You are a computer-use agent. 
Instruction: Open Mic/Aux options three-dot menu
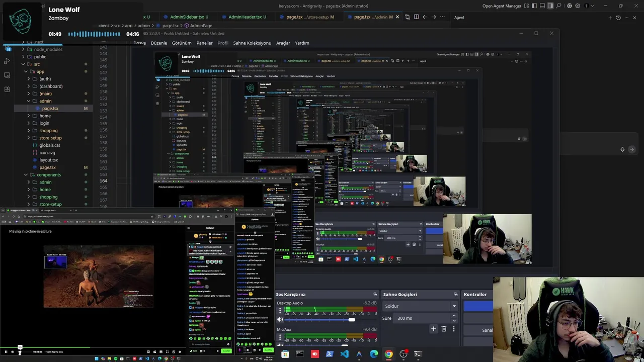pyautogui.click(x=280, y=337)
